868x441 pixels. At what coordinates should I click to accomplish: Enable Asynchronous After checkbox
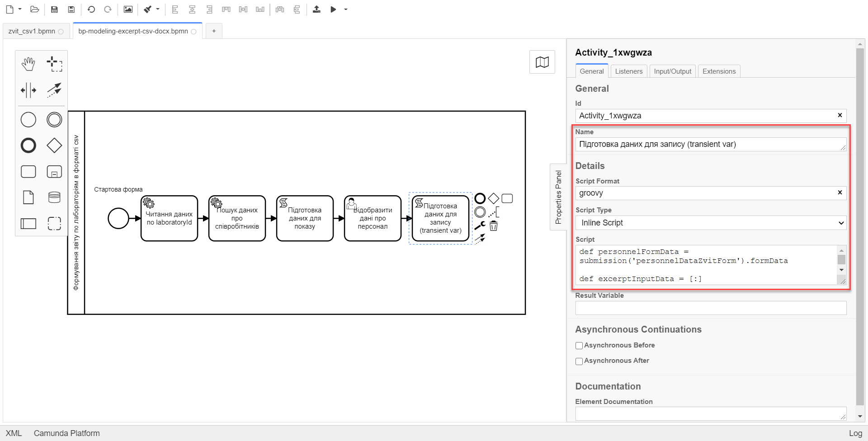[x=579, y=361]
